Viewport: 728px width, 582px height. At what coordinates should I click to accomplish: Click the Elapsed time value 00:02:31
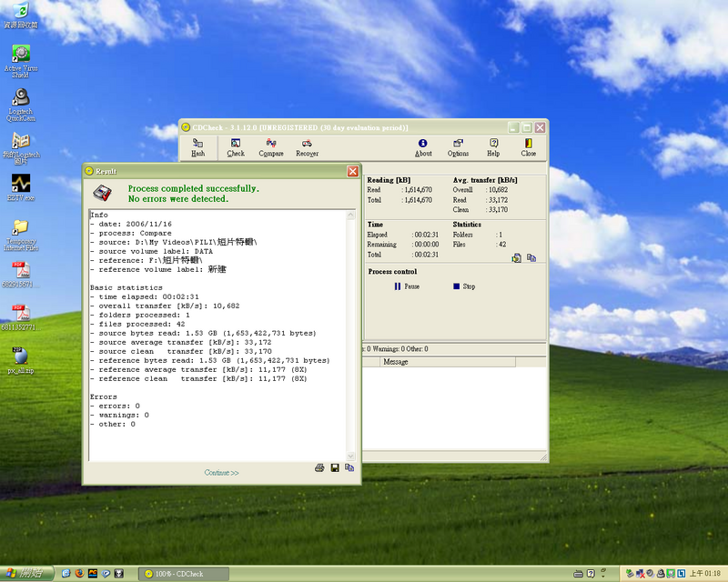coord(426,235)
